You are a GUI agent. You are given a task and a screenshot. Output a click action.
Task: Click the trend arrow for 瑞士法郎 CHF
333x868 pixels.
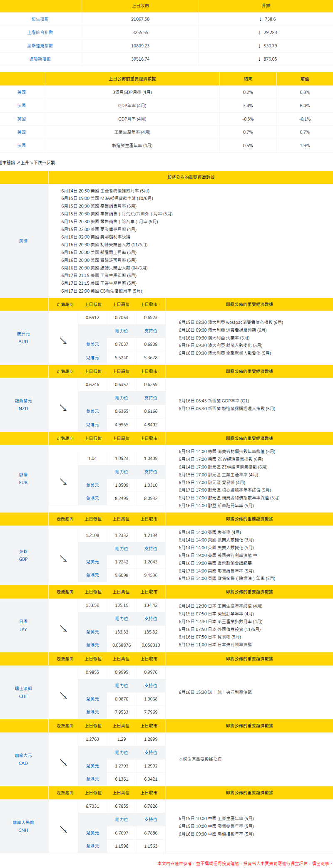(63, 695)
